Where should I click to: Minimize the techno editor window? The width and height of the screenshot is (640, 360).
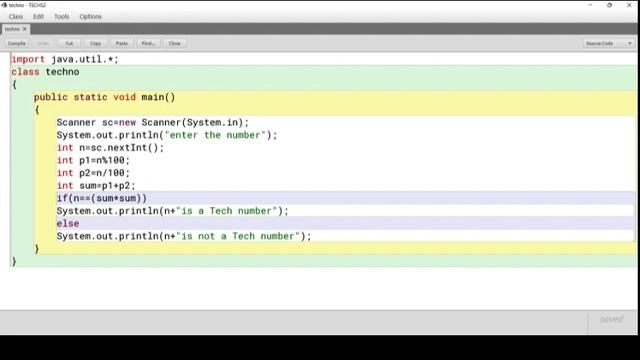[x=590, y=5]
